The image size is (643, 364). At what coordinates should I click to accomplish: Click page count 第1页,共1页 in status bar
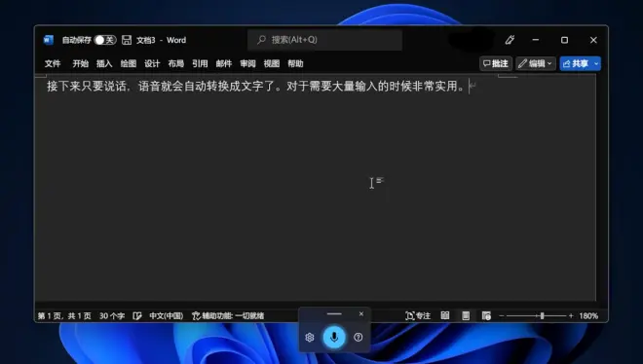(x=64, y=315)
